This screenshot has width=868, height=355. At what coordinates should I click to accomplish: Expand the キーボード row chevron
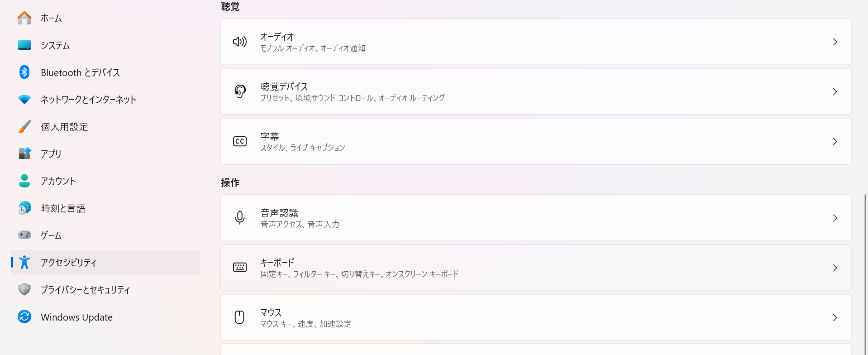pyautogui.click(x=835, y=268)
